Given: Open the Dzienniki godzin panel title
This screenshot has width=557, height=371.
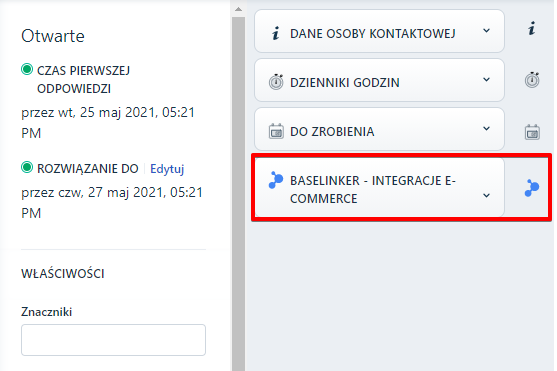Looking at the screenshot, I should pyautogui.click(x=345, y=82).
